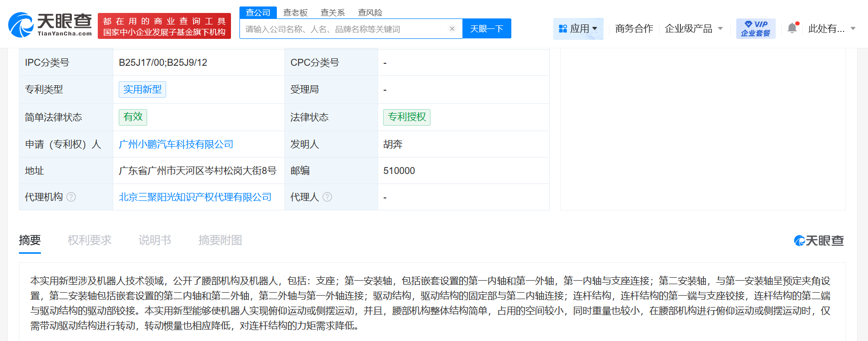Click the TianYanCha logo
Image resolution: width=868 pixels, height=341 pixels.
coord(50,25)
